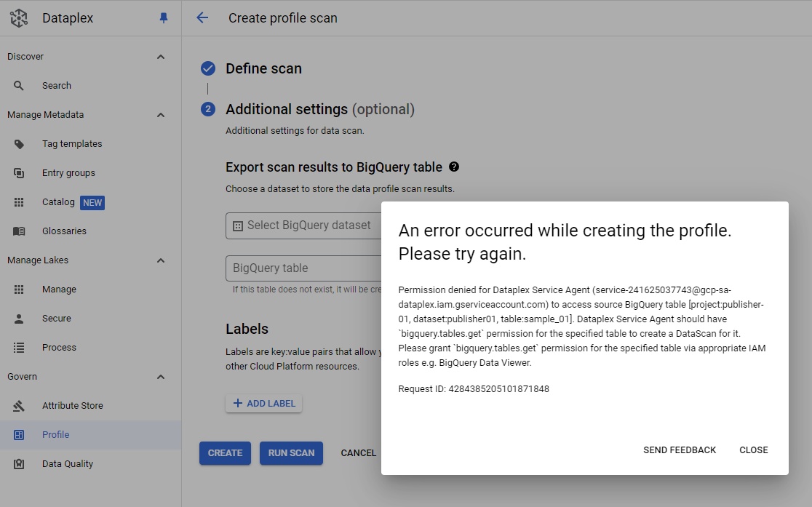Click the Additional settings step heading
This screenshot has height=507, width=812.
tap(320, 109)
